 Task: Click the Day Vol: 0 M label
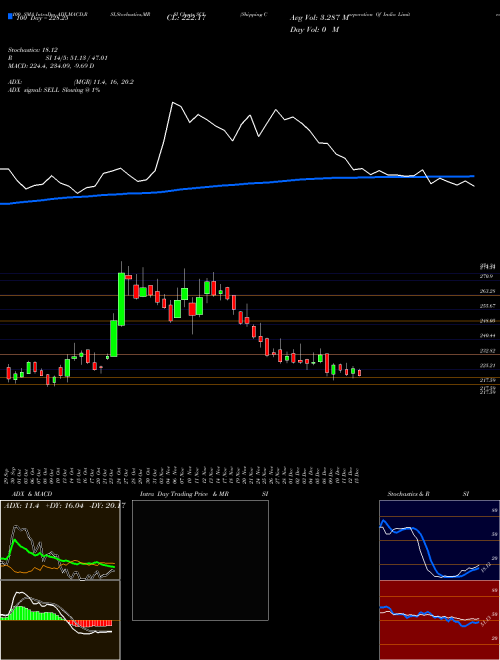[x=314, y=29]
